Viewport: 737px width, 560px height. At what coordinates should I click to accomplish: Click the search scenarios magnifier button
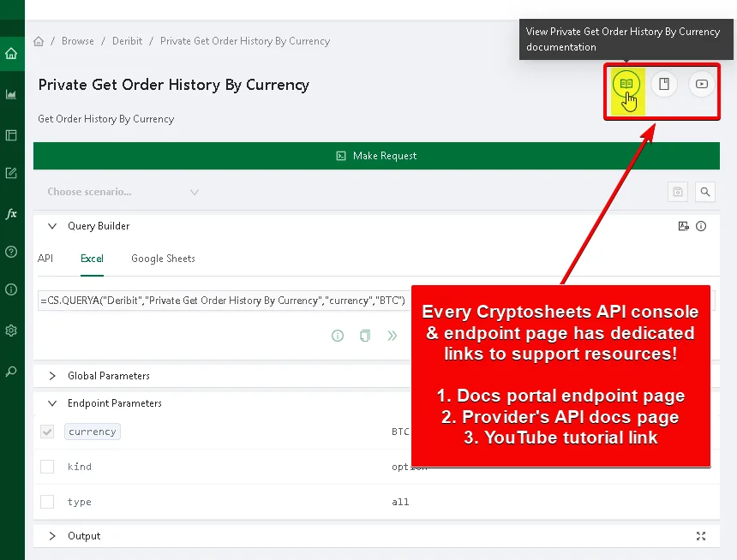point(705,192)
